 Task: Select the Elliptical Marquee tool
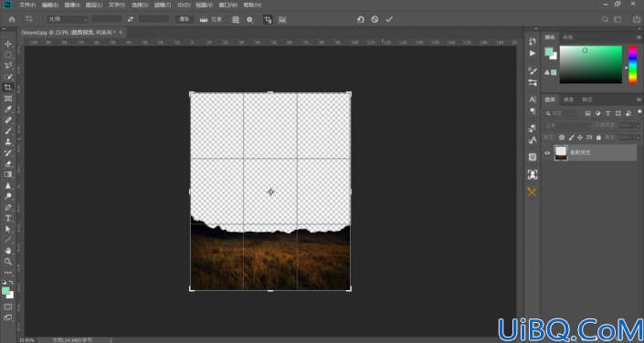(x=8, y=55)
